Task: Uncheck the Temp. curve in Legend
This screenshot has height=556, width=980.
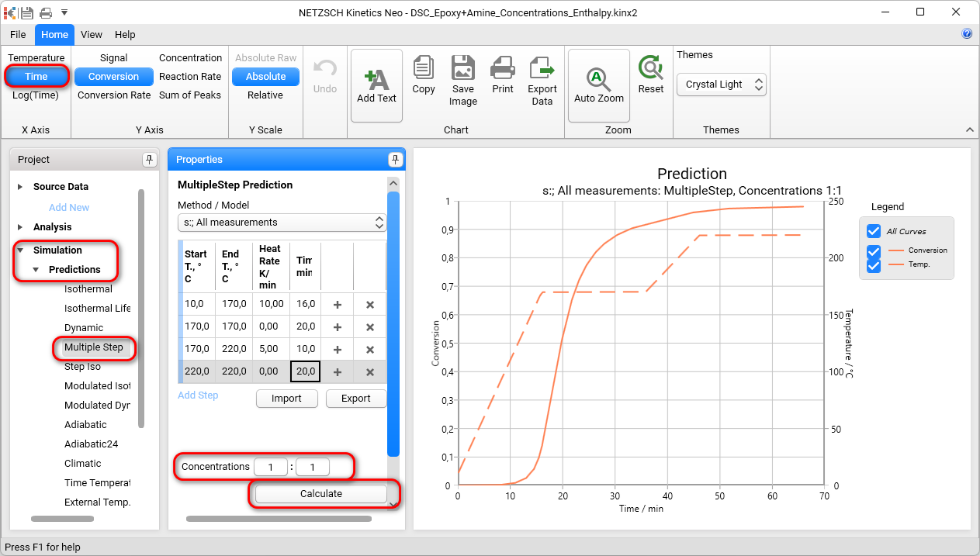Action: click(873, 264)
